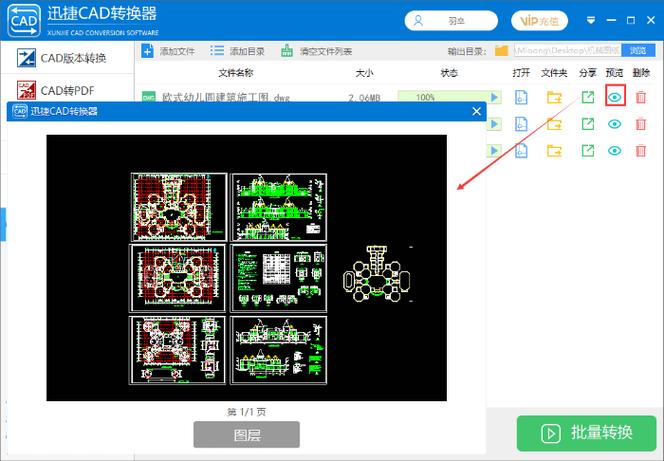Open the 羽卒 user account pill

pyautogui.click(x=451, y=21)
